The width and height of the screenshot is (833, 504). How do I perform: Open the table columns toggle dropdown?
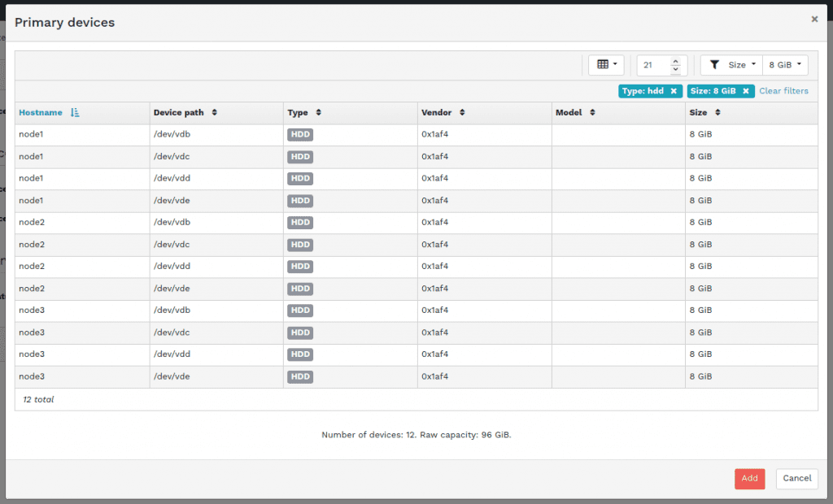pyautogui.click(x=606, y=65)
